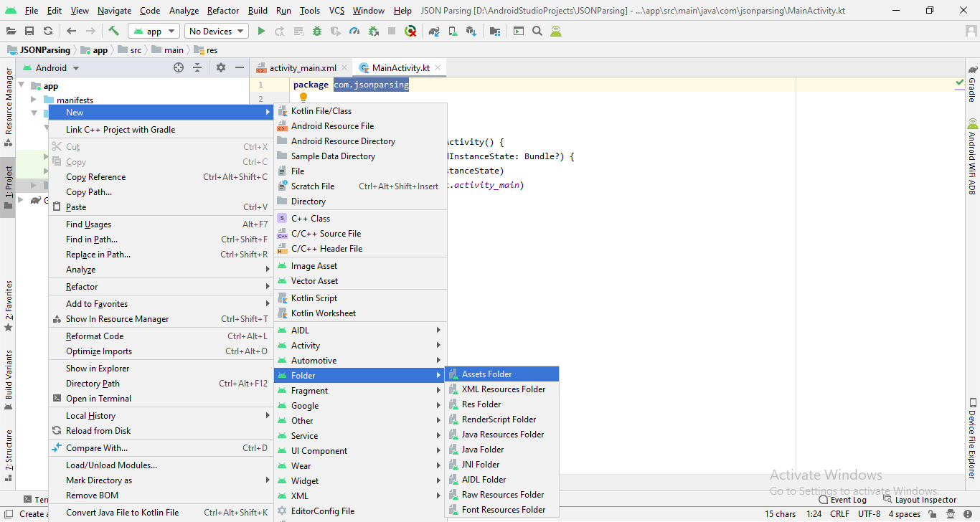Choose Kotlin File/Class in New menu

click(x=321, y=111)
